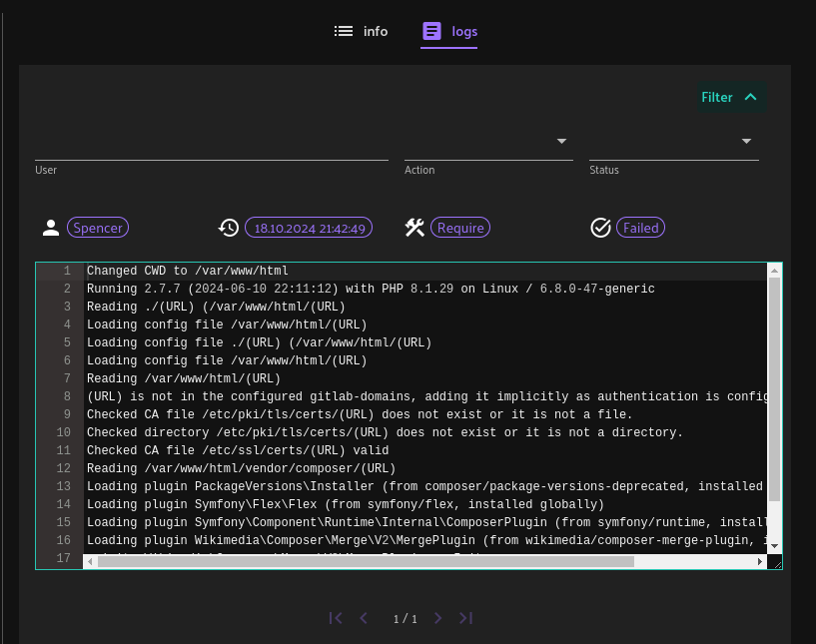Image resolution: width=816 pixels, height=644 pixels.
Task: Click the log scroll-up arrow
Action: point(774,271)
